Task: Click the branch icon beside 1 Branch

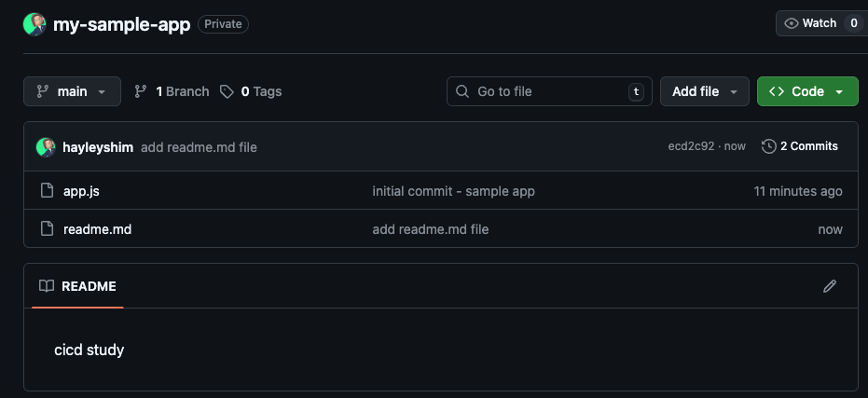Action: point(141,91)
